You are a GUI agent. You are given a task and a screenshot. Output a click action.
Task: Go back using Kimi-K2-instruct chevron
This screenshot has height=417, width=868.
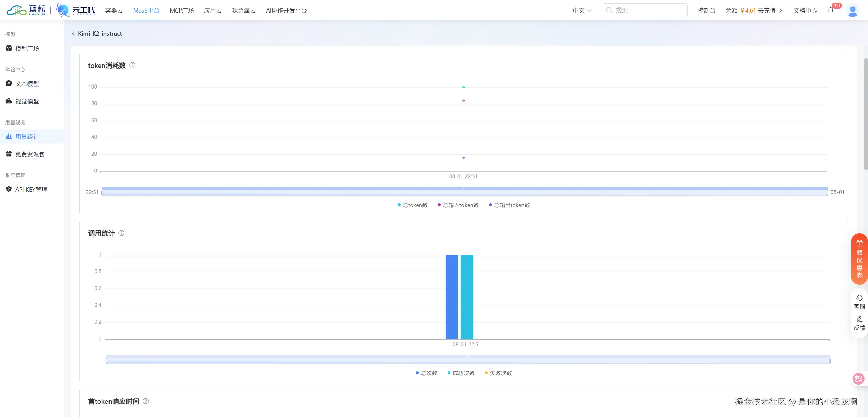(73, 33)
